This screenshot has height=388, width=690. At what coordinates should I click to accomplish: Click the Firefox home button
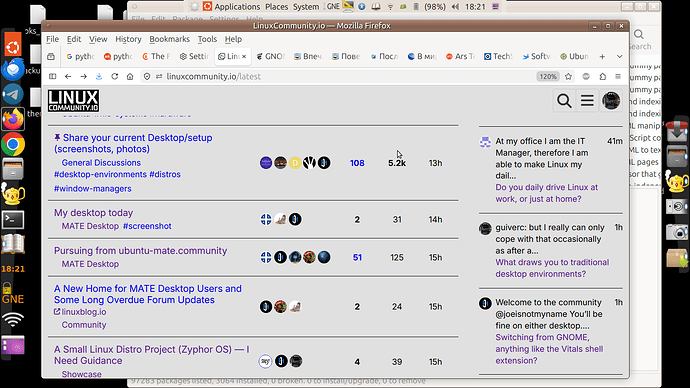pos(130,77)
